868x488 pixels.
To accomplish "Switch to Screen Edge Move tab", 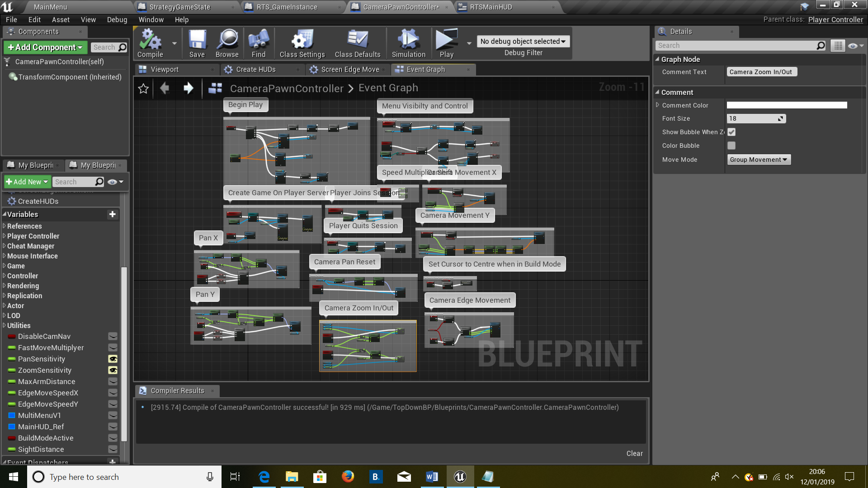I will pyautogui.click(x=350, y=69).
